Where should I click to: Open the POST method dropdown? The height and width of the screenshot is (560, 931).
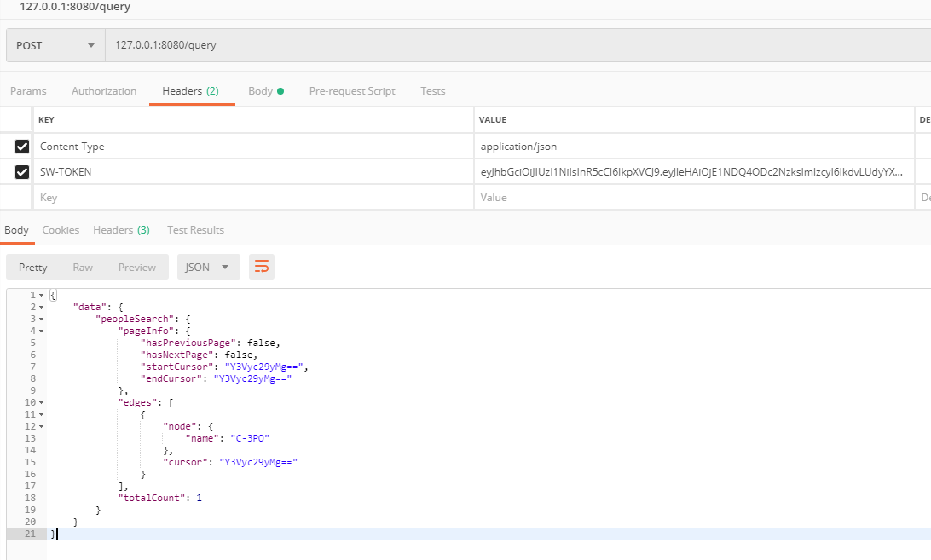(x=55, y=45)
